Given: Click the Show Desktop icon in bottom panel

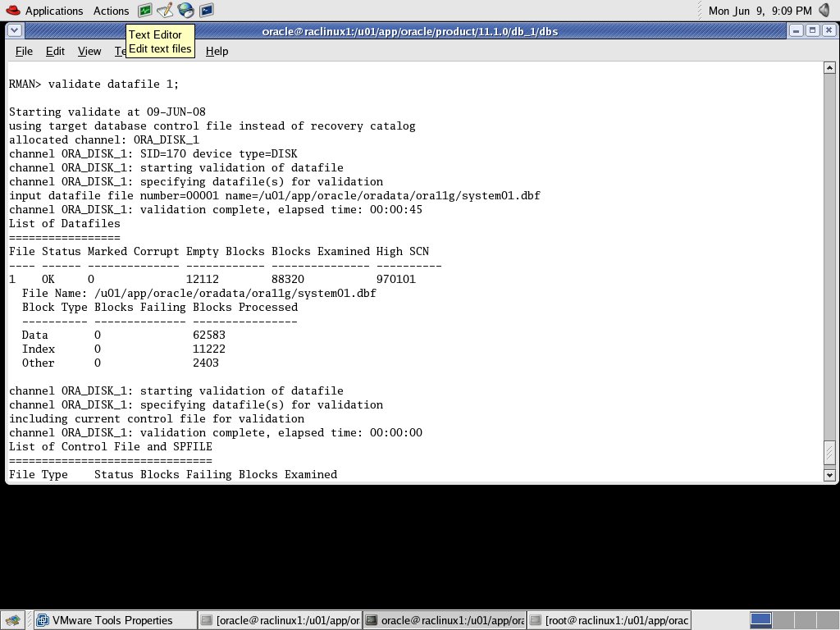Looking at the screenshot, I should 13,620.
